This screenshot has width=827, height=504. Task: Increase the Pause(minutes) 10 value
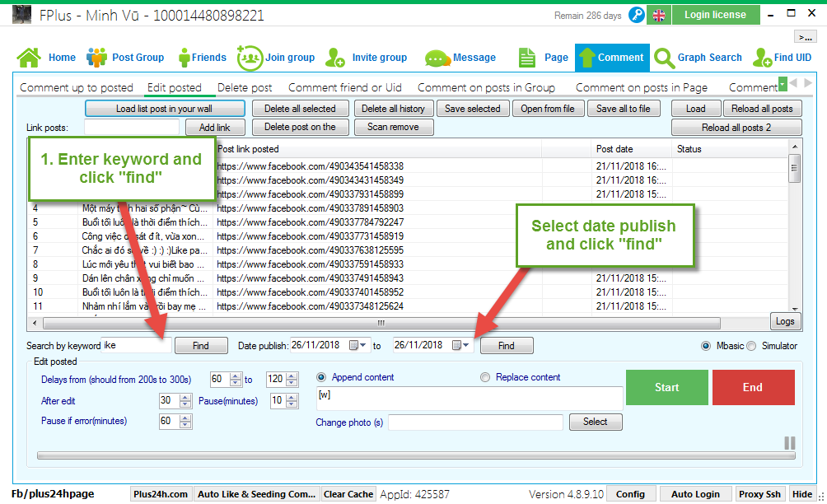tap(292, 398)
